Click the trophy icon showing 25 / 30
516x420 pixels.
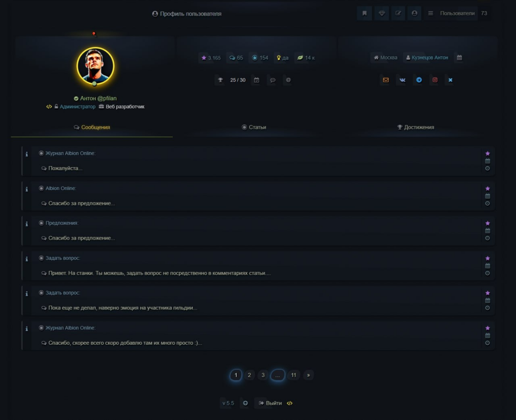click(220, 80)
